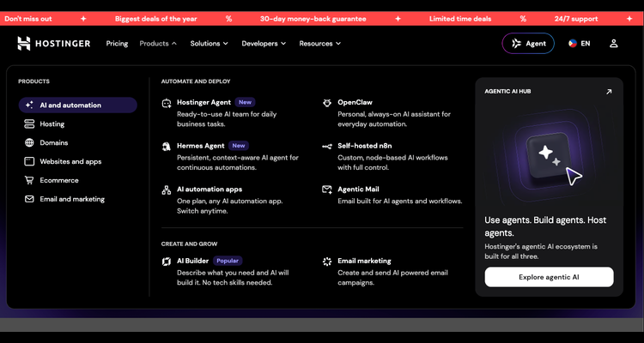Open the user account profile icon
644x343 pixels.
click(x=614, y=44)
